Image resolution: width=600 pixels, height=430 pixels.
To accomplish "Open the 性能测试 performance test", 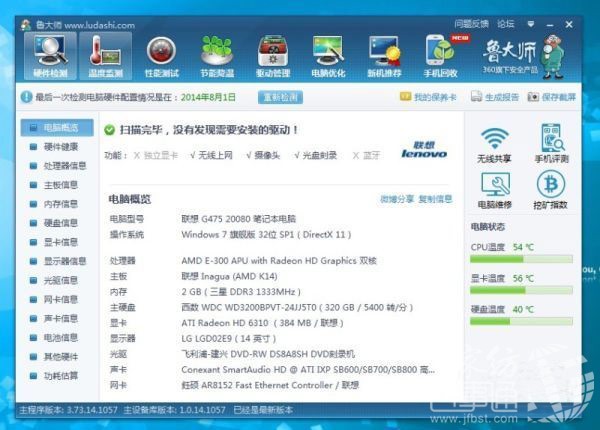I will 161,57.
